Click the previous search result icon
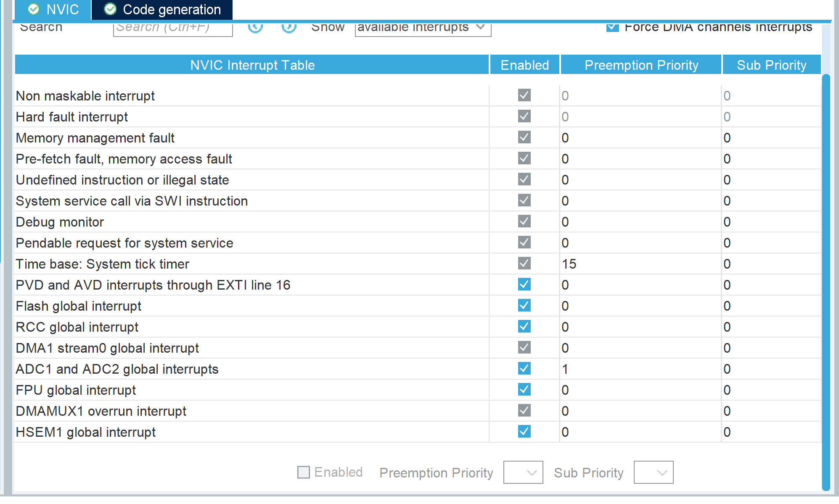The height and width of the screenshot is (504, 839). pos(255,27)
